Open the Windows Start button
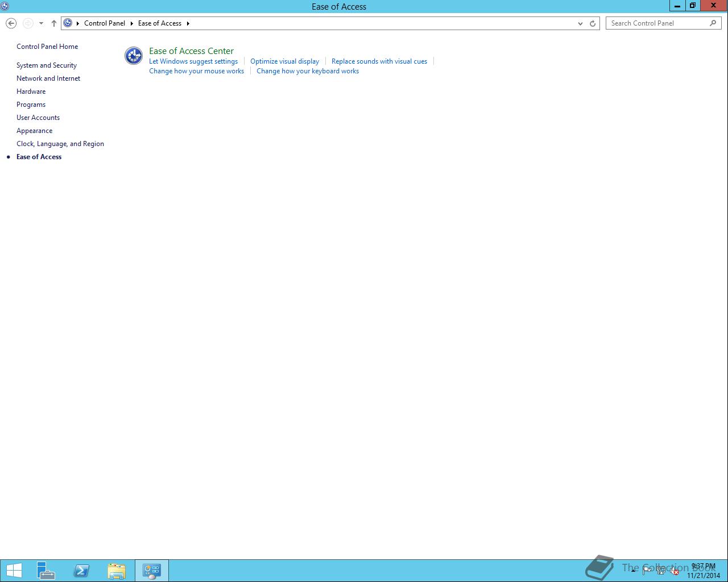The width and height of the screenshot is (728, 582). pos(14,571)
